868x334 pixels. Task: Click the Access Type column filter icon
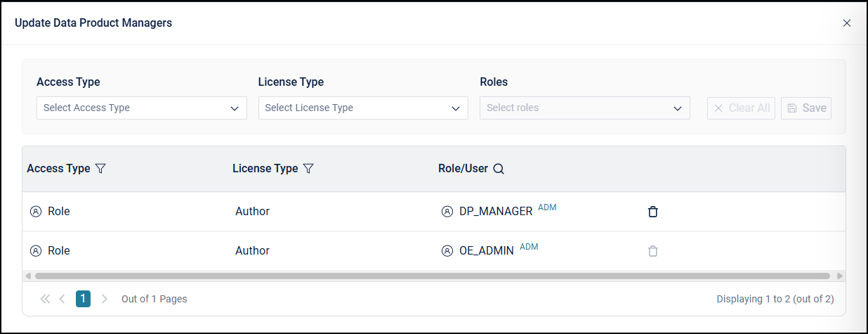pyautogui.click(x=100, y=169)
